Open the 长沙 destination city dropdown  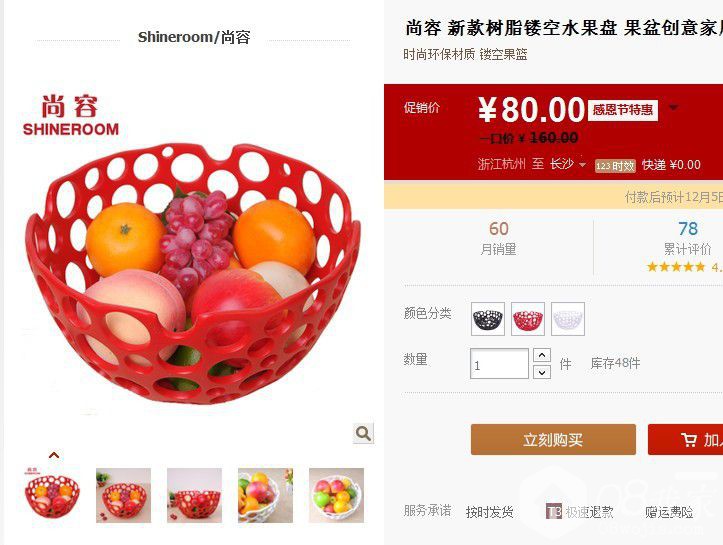(x=567, y=164)
